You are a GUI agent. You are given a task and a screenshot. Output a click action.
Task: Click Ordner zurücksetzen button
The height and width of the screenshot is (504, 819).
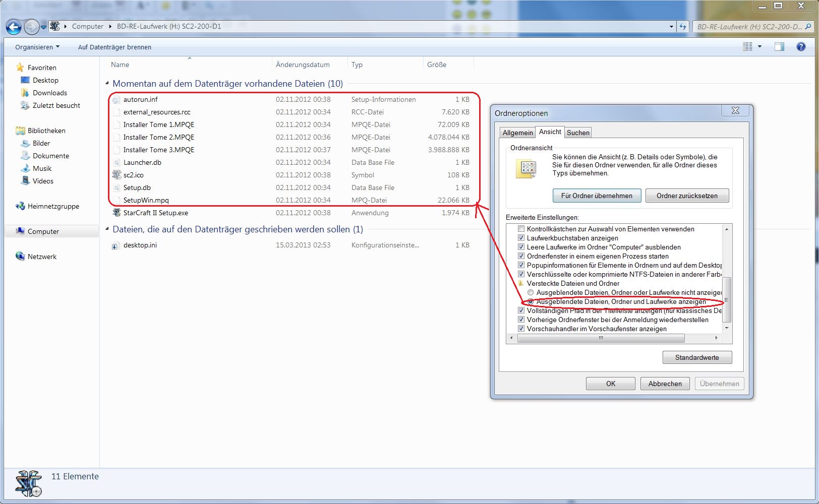pos(687,196)
